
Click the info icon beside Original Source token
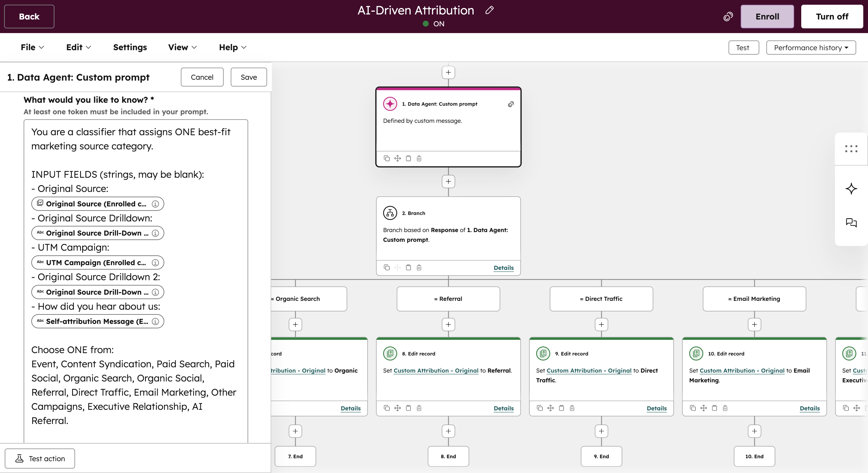point(155,204)
